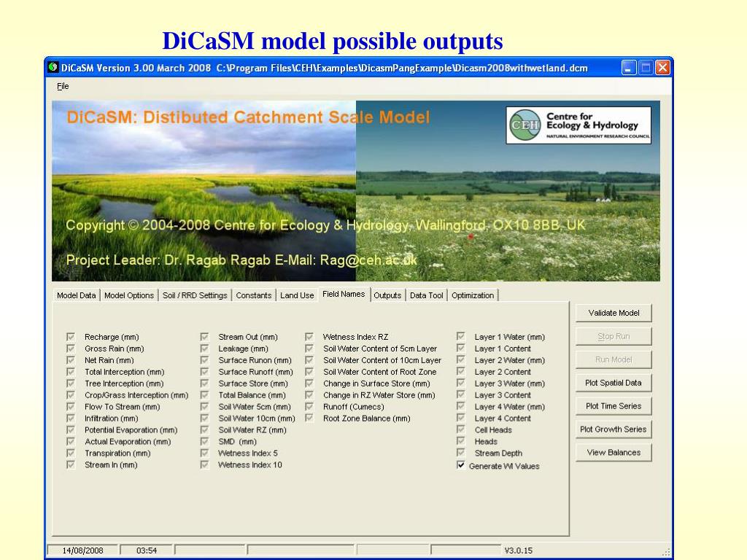The image size is (747, 560).
Task: Toggle the Flow To Stream (mm) checkbox
Action: [x=71, y=407]
